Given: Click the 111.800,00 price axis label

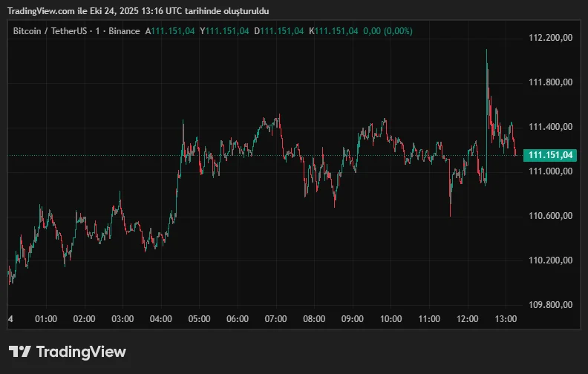Looking at the screenshot, I should tap(550, 82).
